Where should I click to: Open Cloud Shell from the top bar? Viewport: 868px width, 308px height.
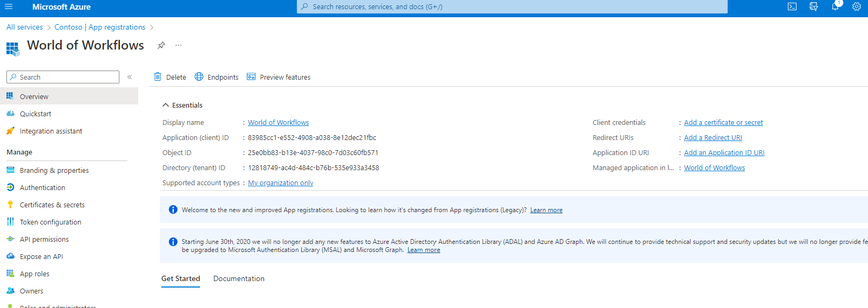pyautogui.click(x=792, y=7)
